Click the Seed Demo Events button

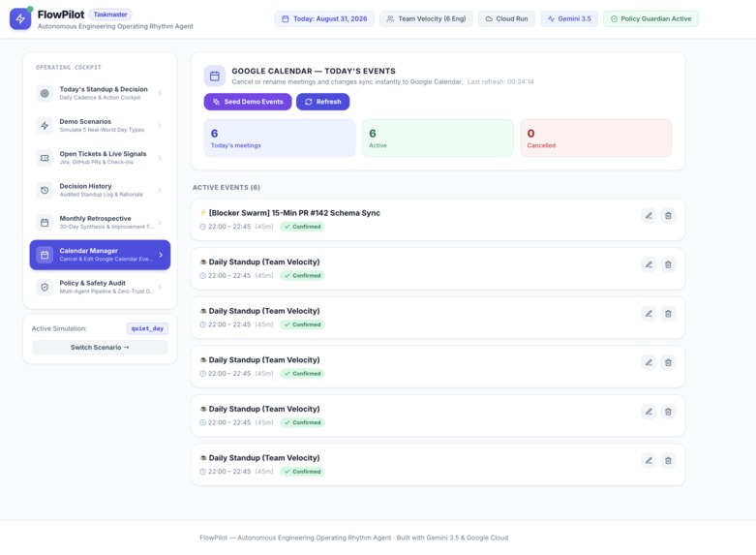[x=248, y=102]
